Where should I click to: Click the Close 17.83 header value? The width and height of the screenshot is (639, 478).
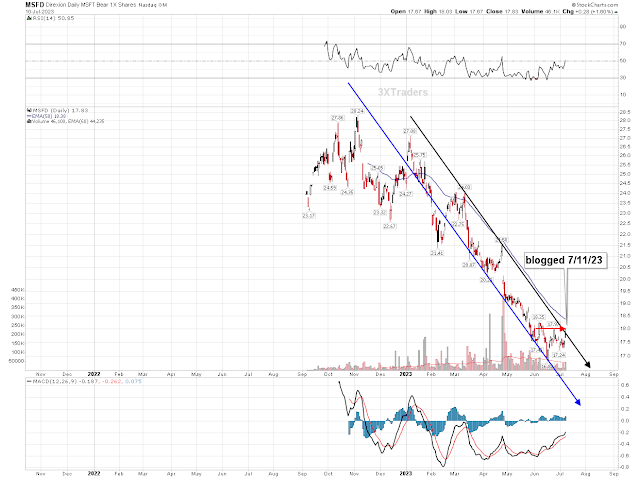coord(502,11)
